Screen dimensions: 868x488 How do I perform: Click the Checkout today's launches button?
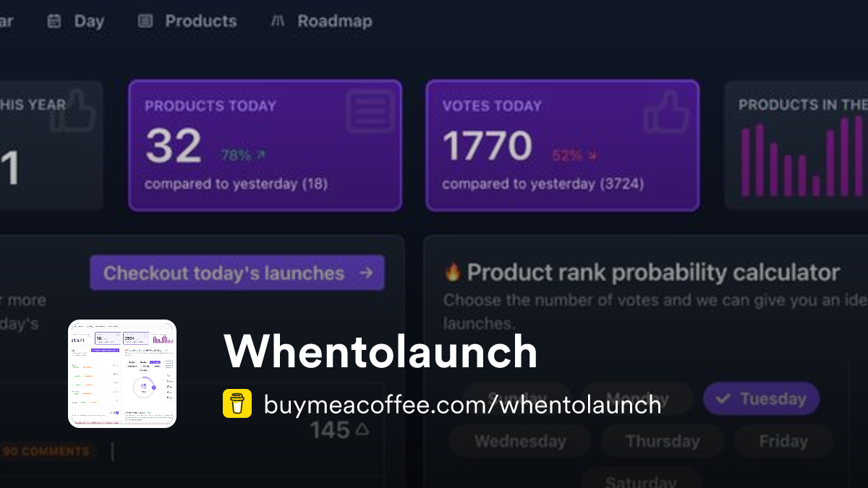click(237, 273)
